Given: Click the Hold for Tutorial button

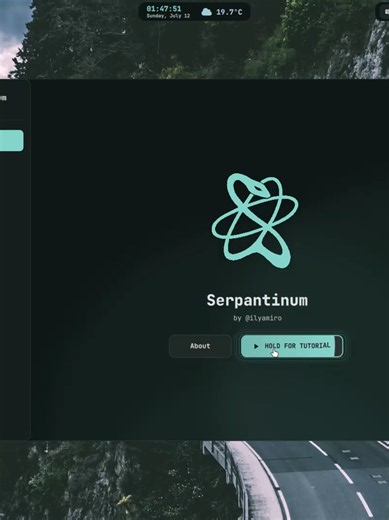Looking at the screenshot, I should point(292,346).
